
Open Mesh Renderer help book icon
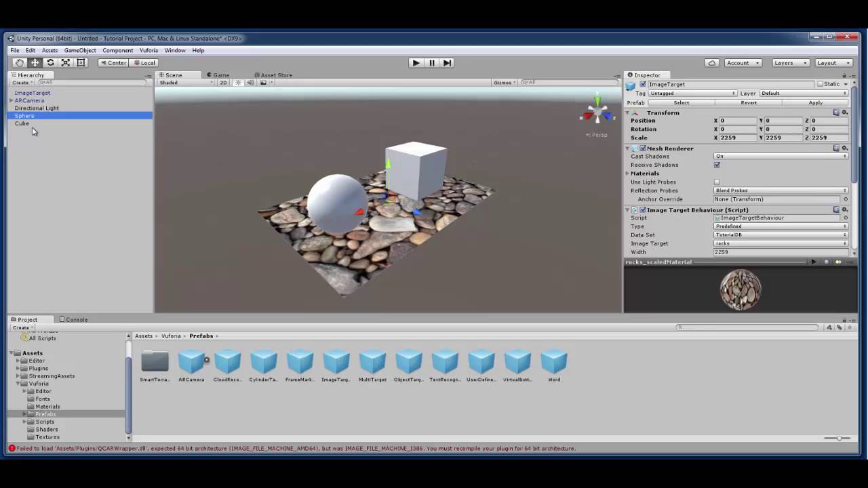click(x=836, y=148)
